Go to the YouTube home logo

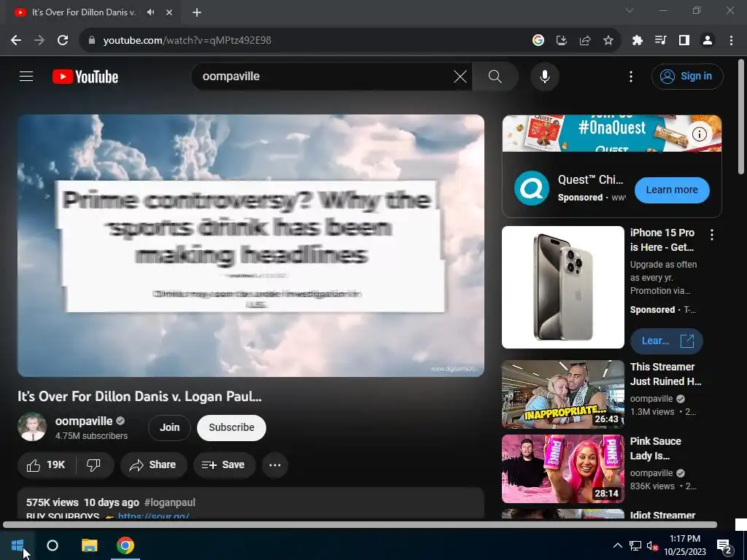click(x=85, y=77)
